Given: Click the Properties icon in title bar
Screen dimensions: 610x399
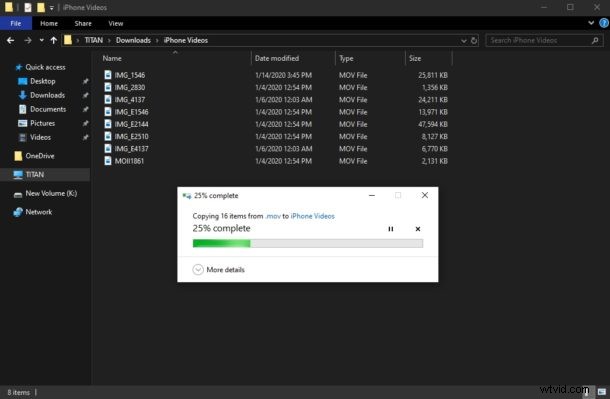Looking at the screenshot, I should (28, 7).
